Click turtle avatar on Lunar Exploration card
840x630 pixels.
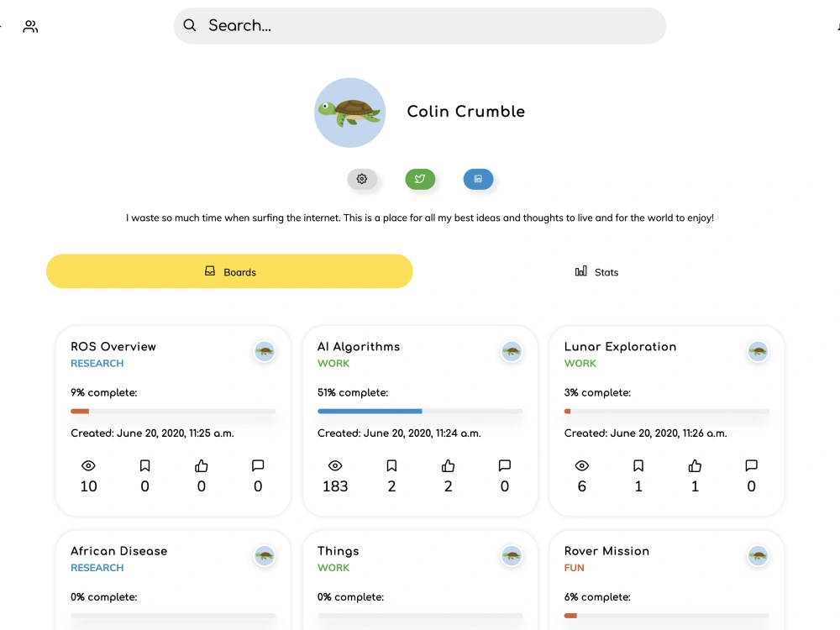pos(758,351)
